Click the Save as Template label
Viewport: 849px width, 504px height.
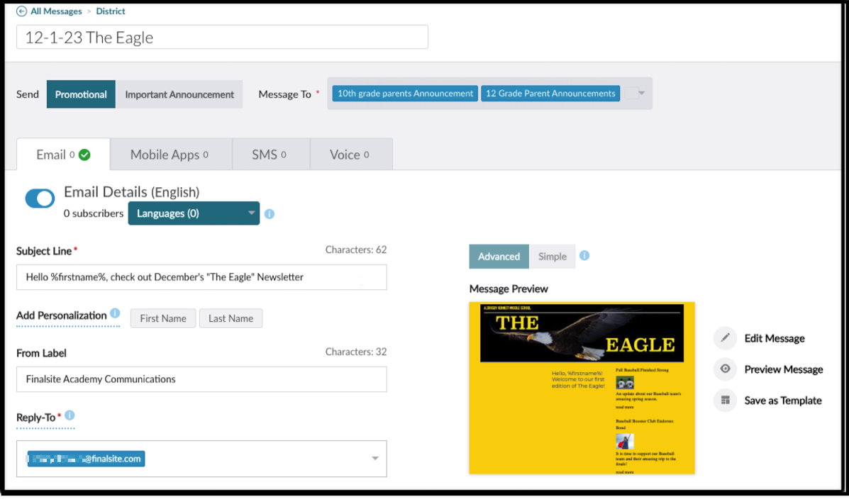783,401
